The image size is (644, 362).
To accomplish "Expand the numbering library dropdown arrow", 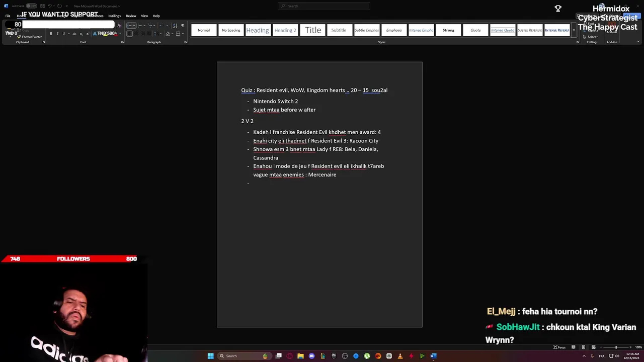I will point(144,26).
